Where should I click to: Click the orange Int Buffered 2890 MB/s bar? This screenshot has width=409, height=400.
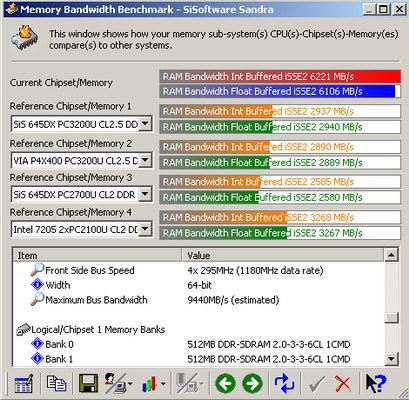(x=280, y=147)
